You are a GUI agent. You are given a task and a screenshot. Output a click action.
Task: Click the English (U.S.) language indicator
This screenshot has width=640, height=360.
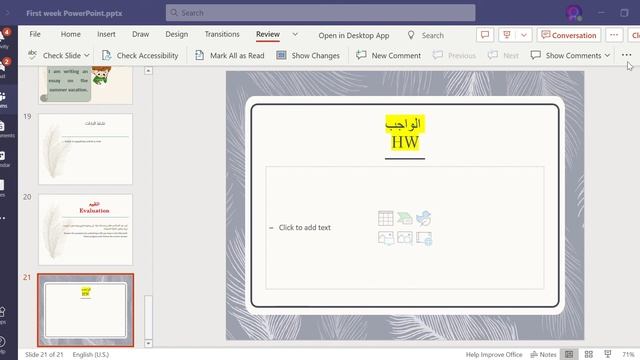(x=91, y=354)
